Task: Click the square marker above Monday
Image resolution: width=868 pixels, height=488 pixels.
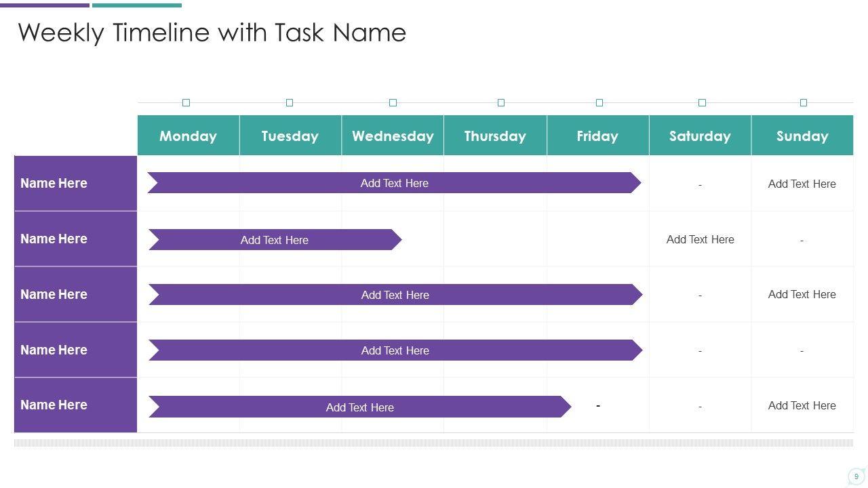Action: [x=186, y=102]
